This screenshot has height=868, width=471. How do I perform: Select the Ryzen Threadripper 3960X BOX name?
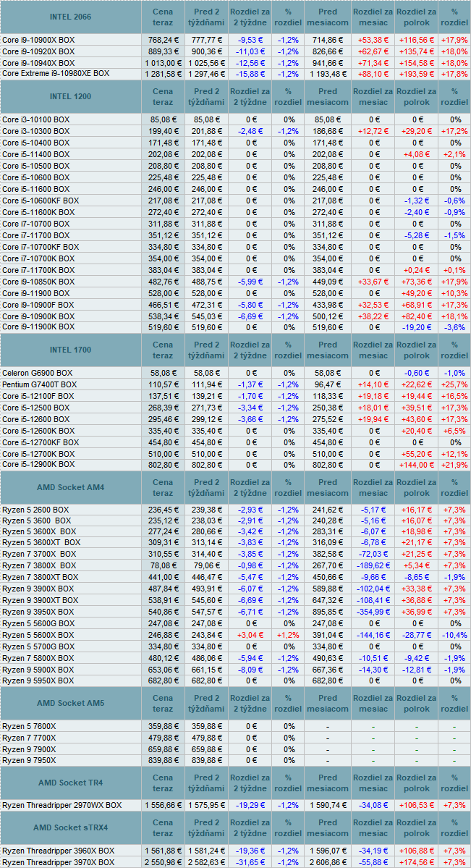click(59, 851)
